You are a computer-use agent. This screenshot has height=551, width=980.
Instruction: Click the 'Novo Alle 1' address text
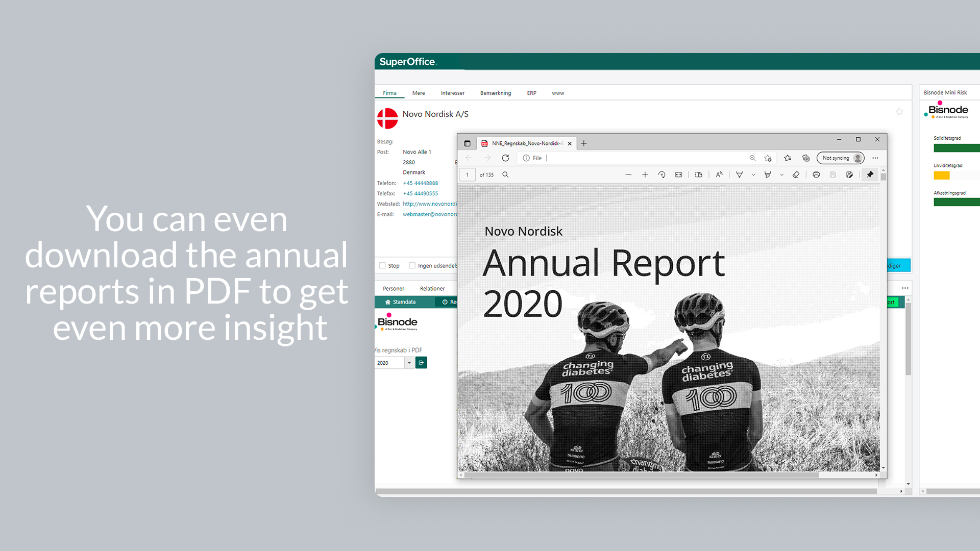pyautogui.click(x=417, y=152)
